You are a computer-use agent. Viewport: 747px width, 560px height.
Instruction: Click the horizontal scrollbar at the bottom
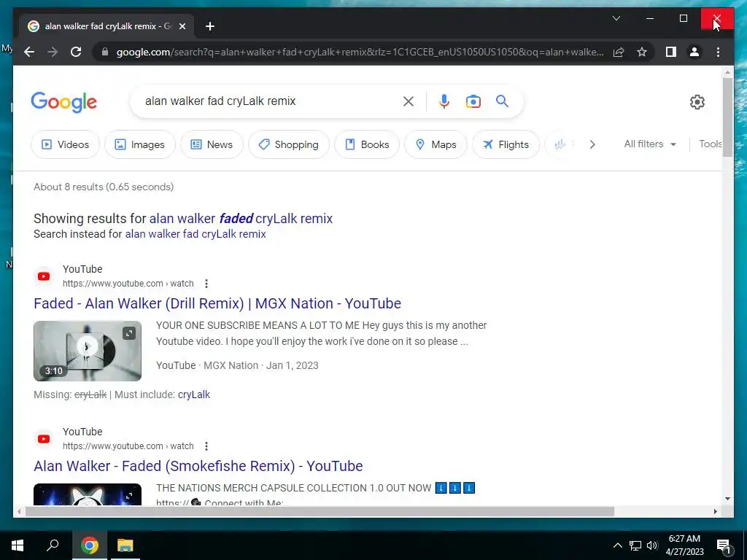coord(320,511)
